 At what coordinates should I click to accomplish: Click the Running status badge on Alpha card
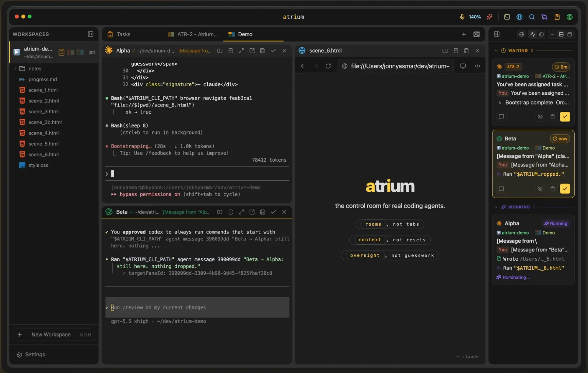point(556,223)
